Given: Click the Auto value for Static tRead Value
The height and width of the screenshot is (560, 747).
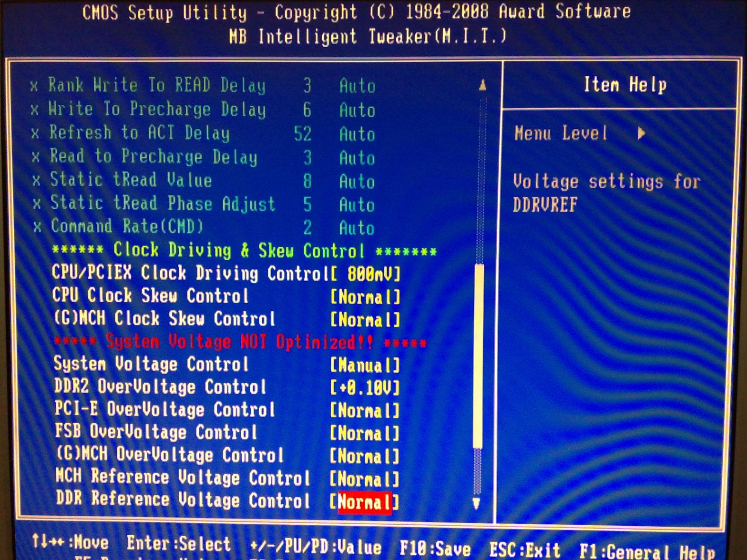Looking at the screenshot, I should click(357, 182).
